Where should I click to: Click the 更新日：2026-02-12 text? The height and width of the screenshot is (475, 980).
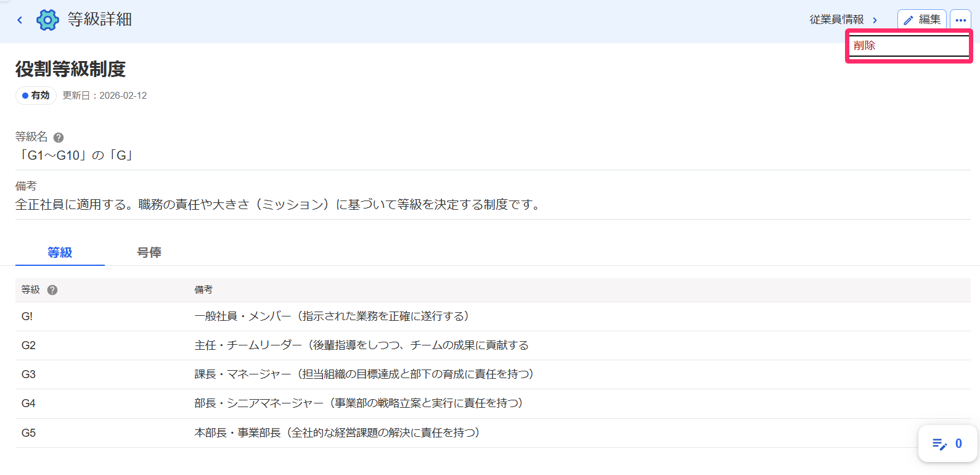coord(105,96)
